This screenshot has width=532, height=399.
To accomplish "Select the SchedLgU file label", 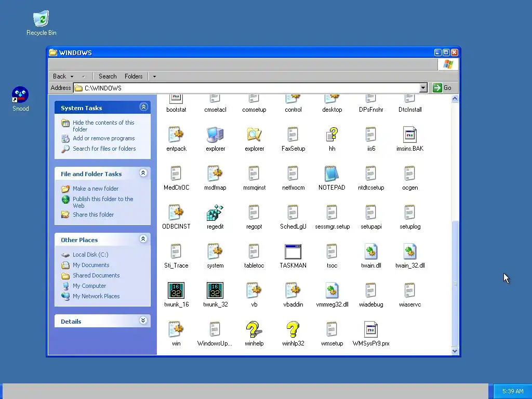I will tap(293, 227).
